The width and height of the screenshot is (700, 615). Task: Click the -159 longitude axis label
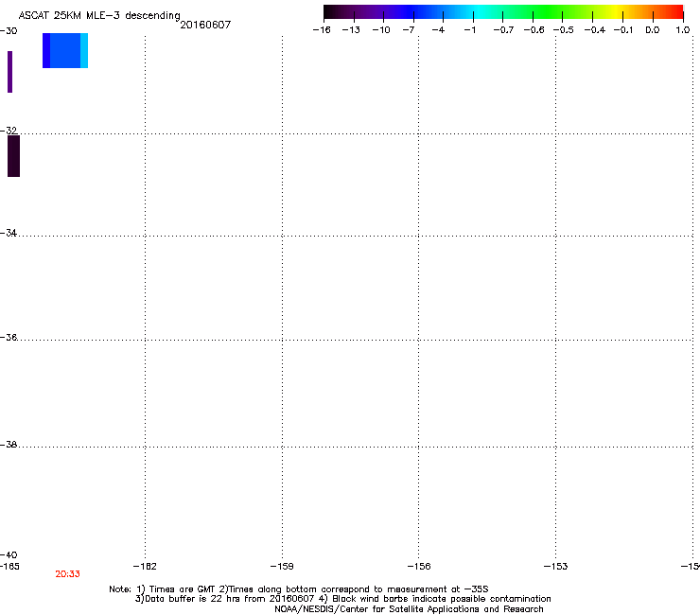[282, 567]
